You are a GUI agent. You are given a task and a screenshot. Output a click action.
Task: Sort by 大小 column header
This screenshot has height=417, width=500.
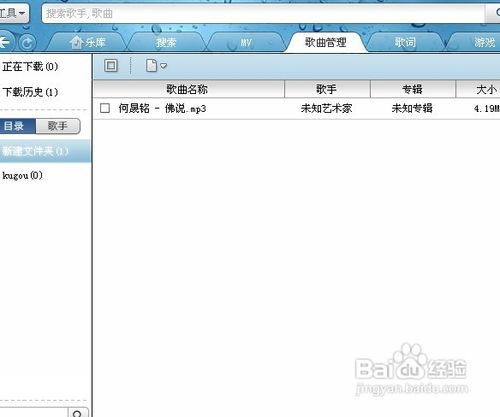(x=478, y=89)
